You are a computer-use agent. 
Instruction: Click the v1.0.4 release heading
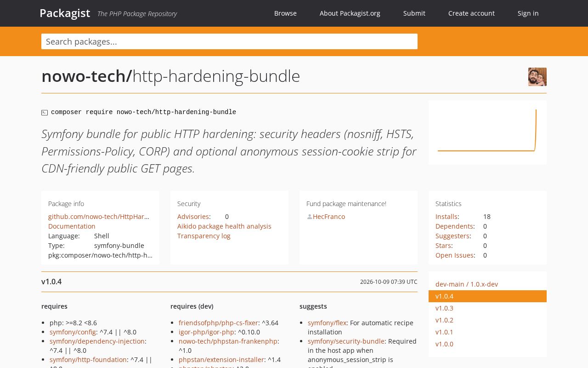(x=51, y=282)
